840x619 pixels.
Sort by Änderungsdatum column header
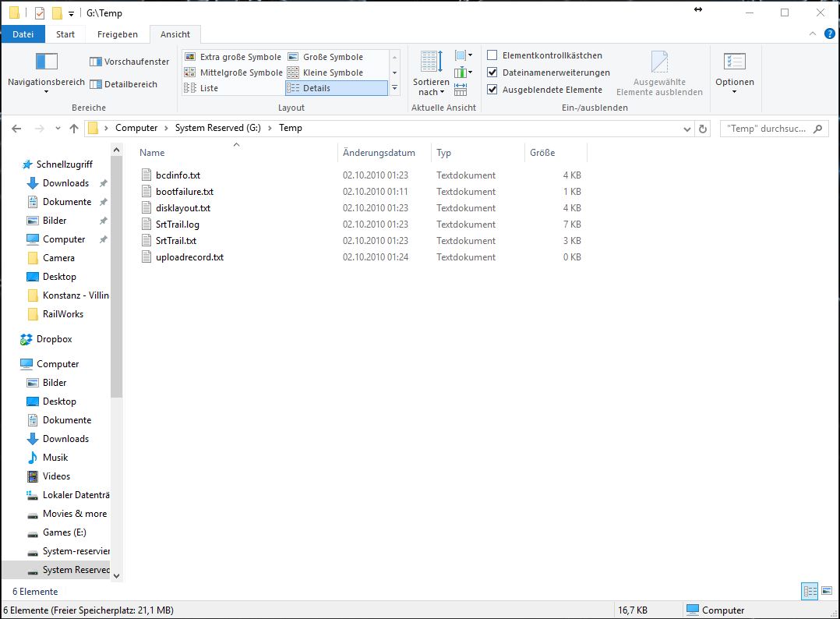(x=384, y=153)
